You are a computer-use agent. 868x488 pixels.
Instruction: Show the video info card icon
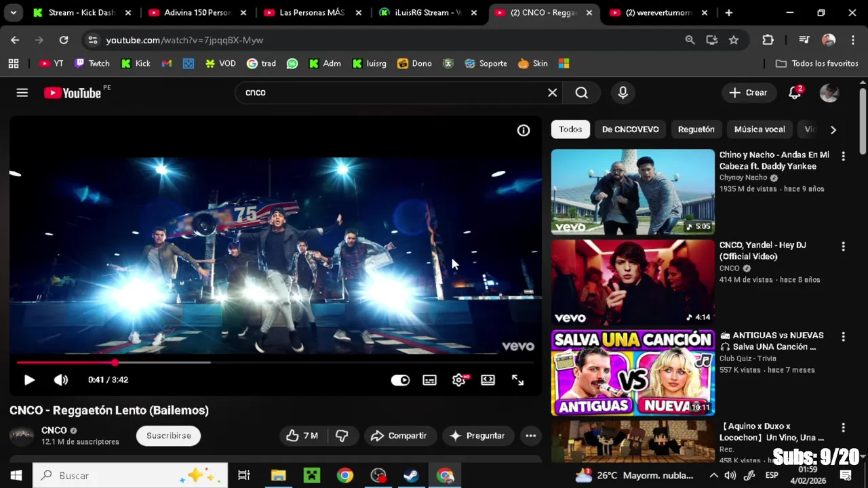(x=524, y=131)
